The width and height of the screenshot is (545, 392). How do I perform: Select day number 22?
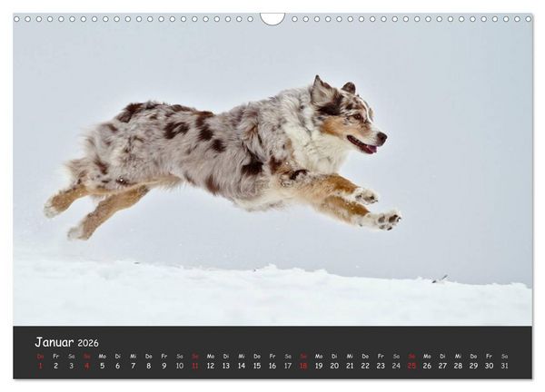(x=365, y=366)
